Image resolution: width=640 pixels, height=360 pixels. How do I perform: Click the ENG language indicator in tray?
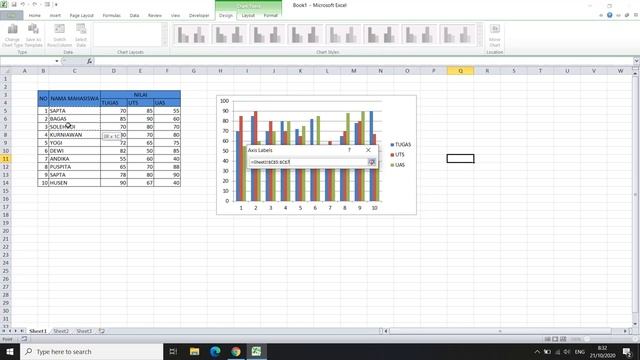580,352
